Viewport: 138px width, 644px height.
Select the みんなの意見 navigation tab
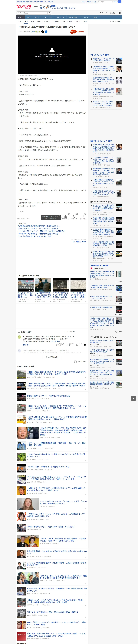[x=73, y=17]
